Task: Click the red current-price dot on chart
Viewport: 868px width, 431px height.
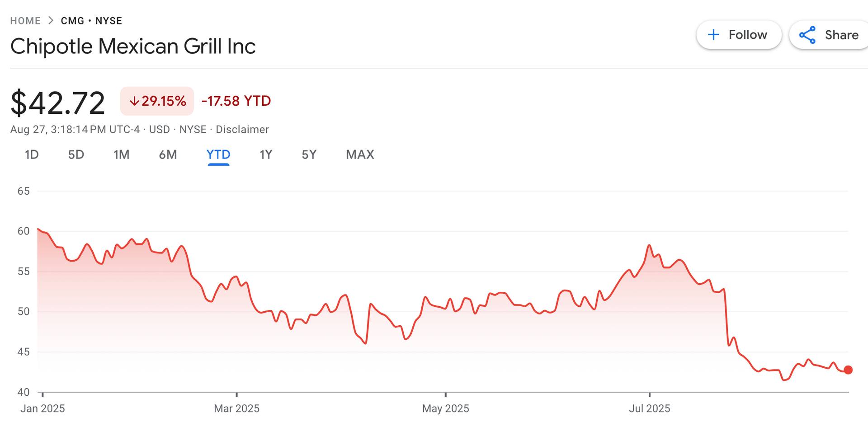Action: point(848,370)
